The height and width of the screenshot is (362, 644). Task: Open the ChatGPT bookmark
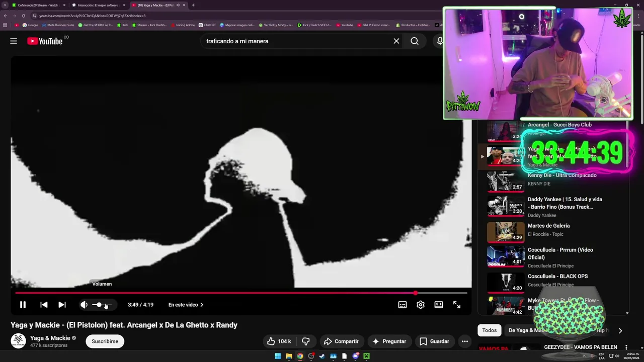(207, 25)
